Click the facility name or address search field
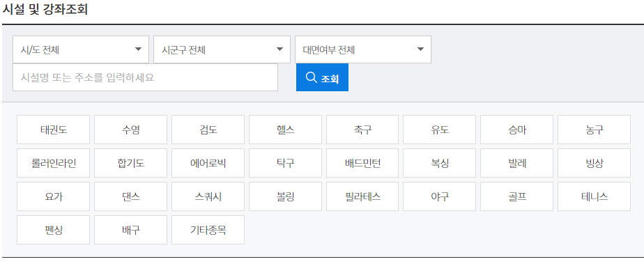This screenshot has width=644, height=264. 146,77
